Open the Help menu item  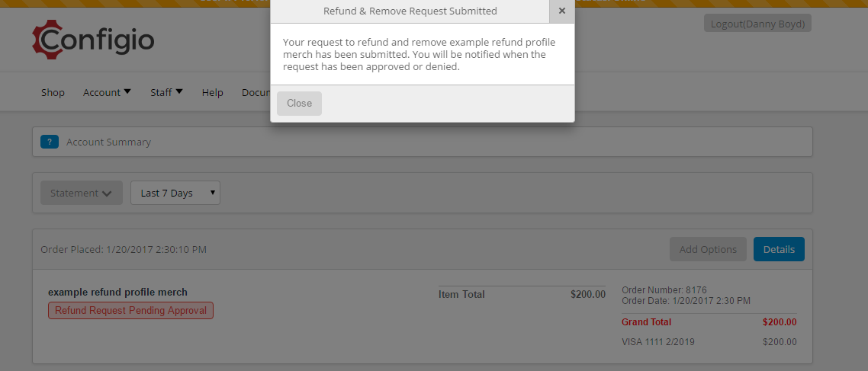coord(213,92)
